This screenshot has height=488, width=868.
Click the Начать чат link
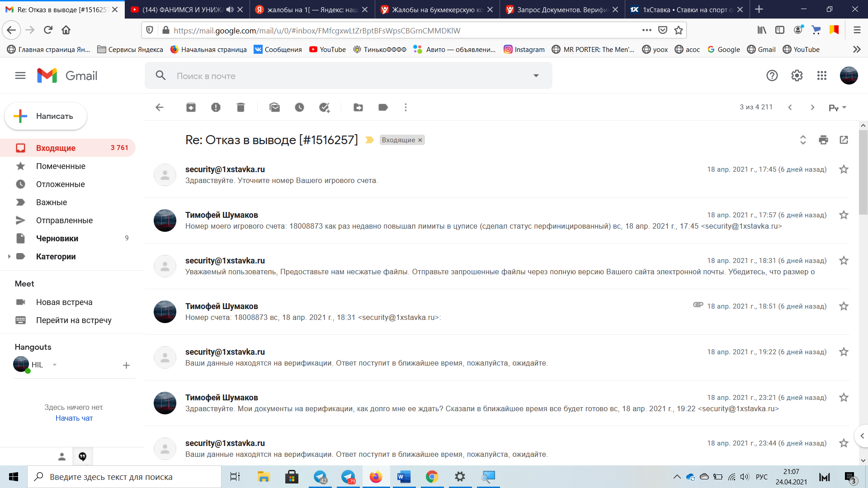(x=74, y=418)
